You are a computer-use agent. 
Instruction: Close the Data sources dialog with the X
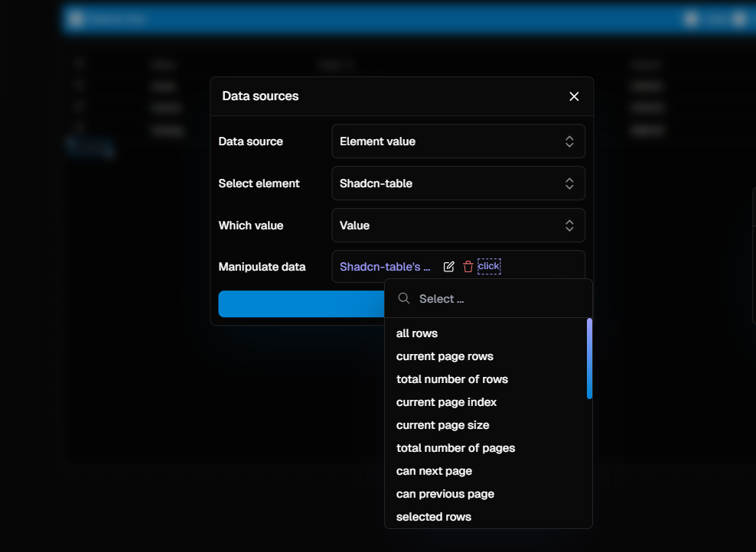[574, 96]
